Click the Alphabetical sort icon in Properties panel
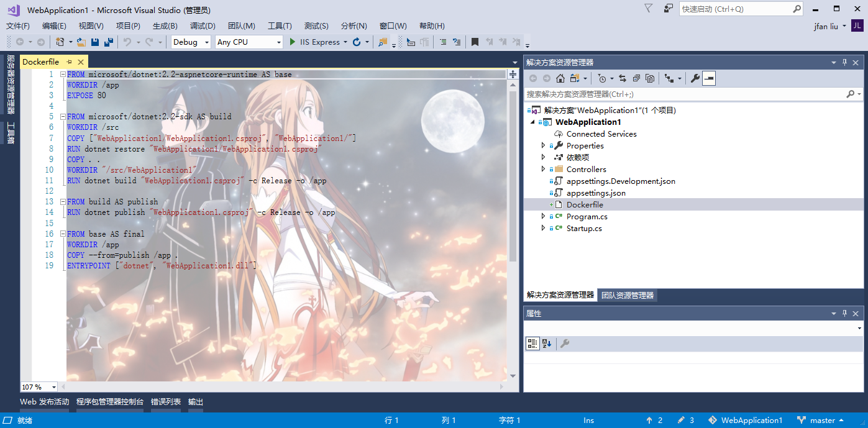Image resolution: width=868 pixels, height=428 pixels. click(x=547, y=344)
